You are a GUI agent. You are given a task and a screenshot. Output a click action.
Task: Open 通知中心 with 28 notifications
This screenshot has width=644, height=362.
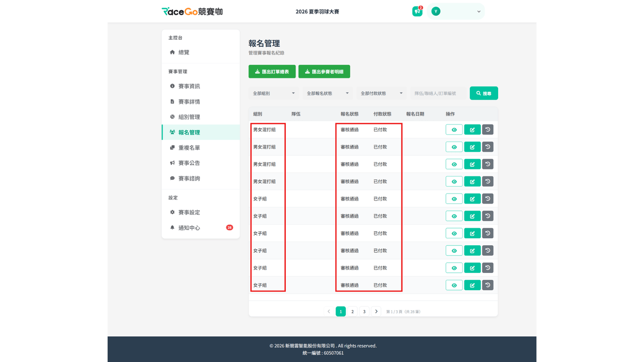point(201,228)
